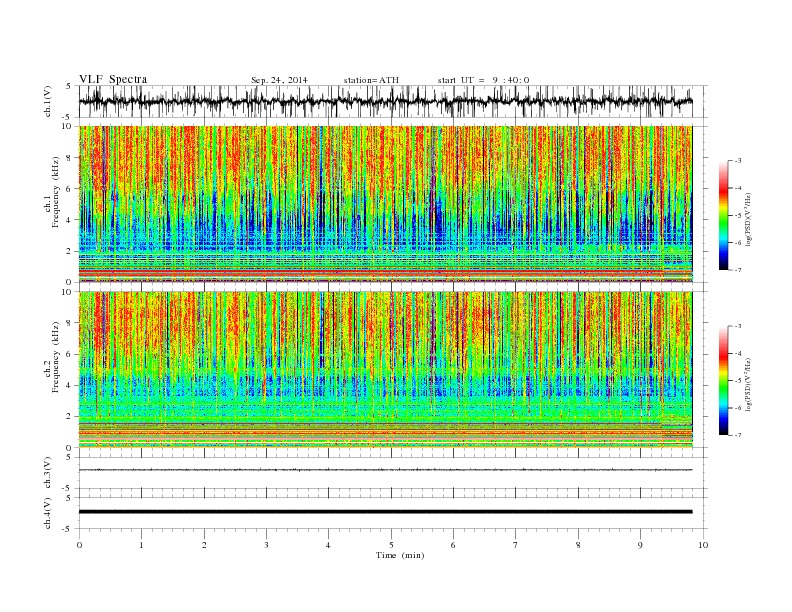Click the "VLF Spectra" plot title

click(113, 79)
